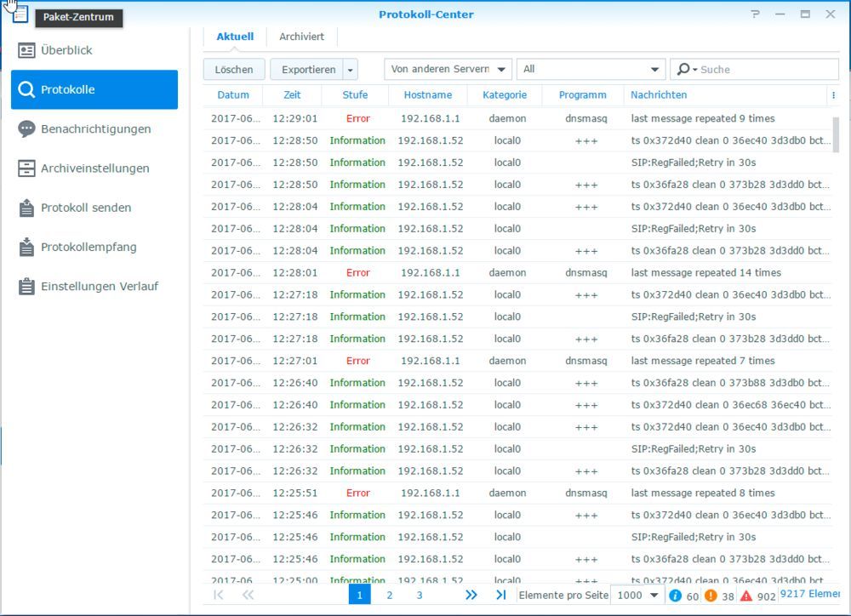
Task: Select the Aktuell tab
Action: (234, 37)
